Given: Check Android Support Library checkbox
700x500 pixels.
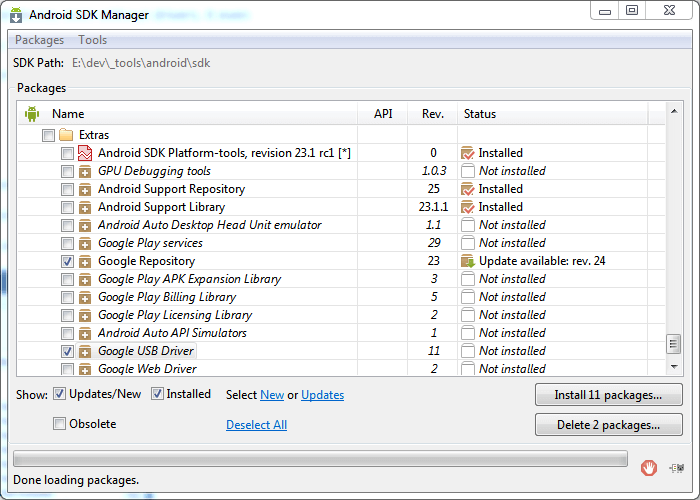Looking at the screenshot, I should pyautogui.click(x=67, y=207).
